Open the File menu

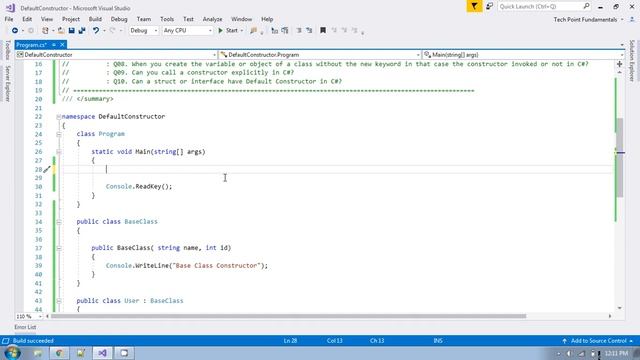pyautogui.click(x=9, y=19)
